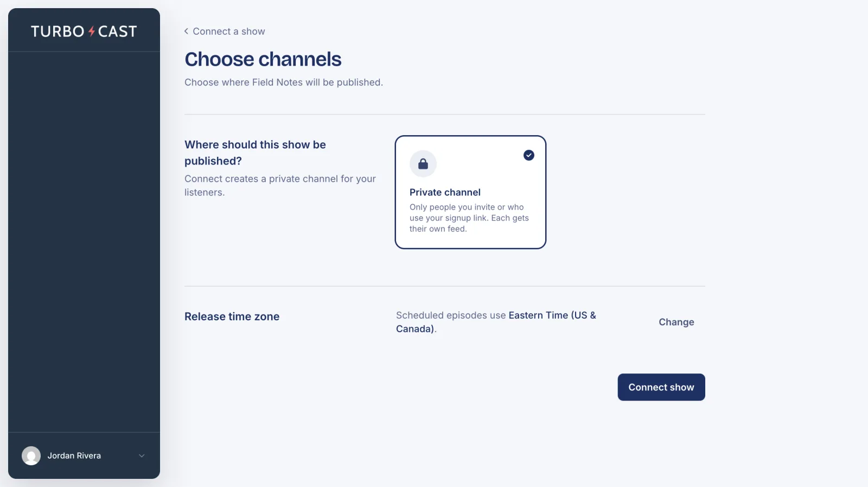Click the lock icon in Private channel card

point(423,163)
